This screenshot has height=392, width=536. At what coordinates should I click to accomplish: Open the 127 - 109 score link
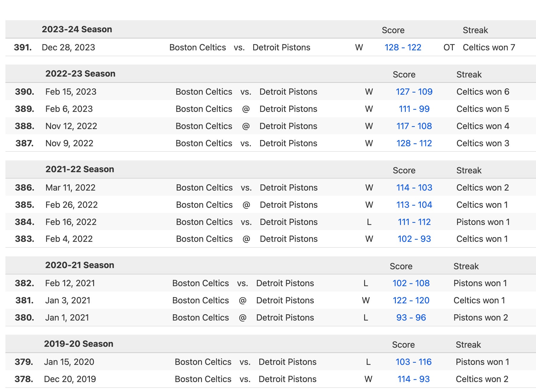[x=414, y=92]
